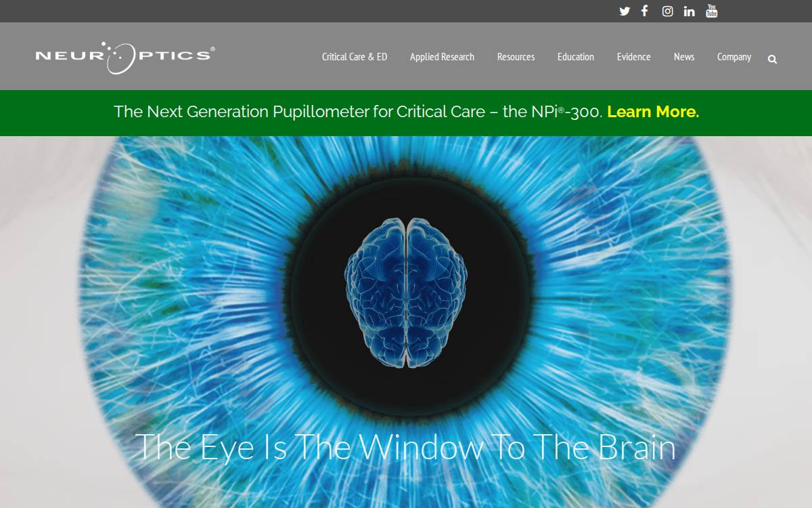Viewport: 812px width, 508px height.
Task: Open the LinkedIn social link
Action: [x=689, y=11]
